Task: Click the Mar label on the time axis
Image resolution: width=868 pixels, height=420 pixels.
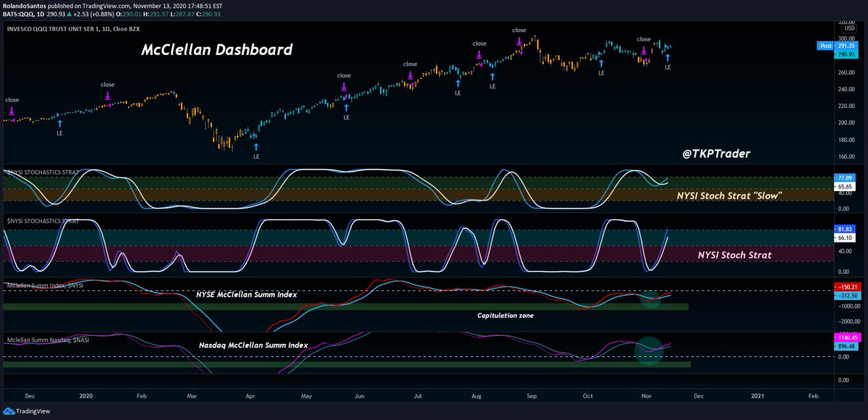Action: pos(192,396)
